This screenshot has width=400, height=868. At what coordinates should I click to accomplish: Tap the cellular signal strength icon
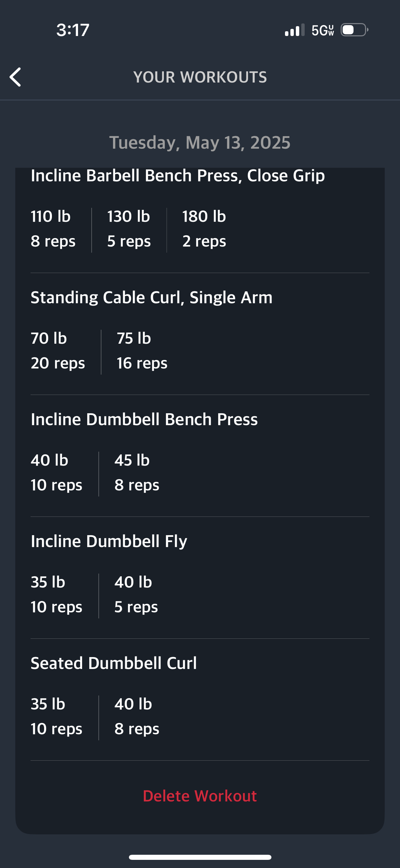294,30
